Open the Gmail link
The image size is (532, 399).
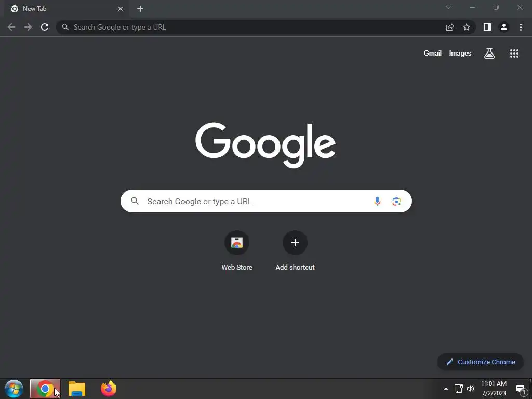click(x=433, y=54)
